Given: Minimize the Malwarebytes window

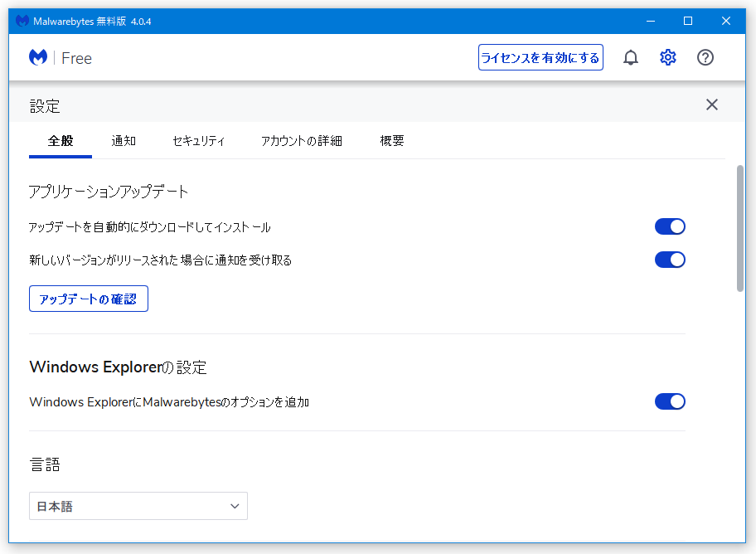Looking at the screenshot, I should 651,21.
